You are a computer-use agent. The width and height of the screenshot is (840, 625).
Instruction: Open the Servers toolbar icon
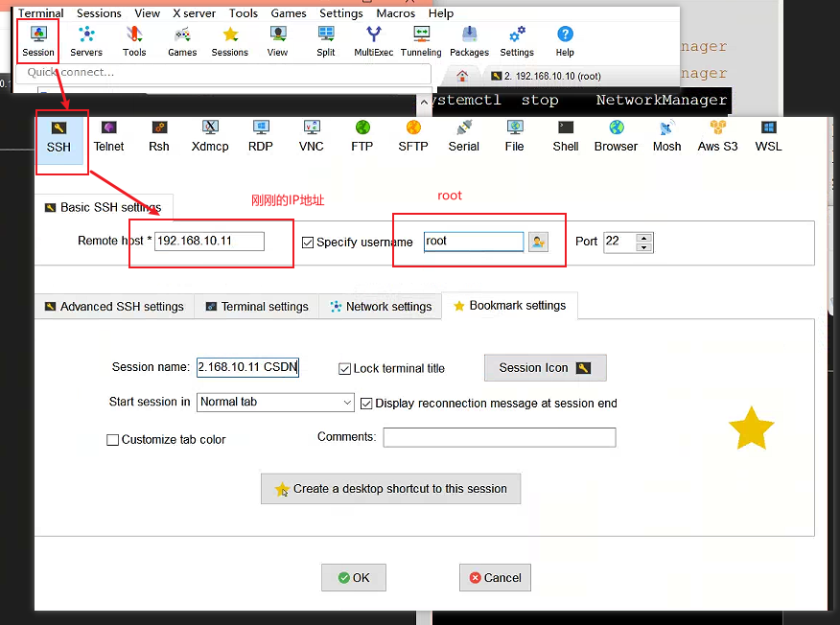point(86,40)
